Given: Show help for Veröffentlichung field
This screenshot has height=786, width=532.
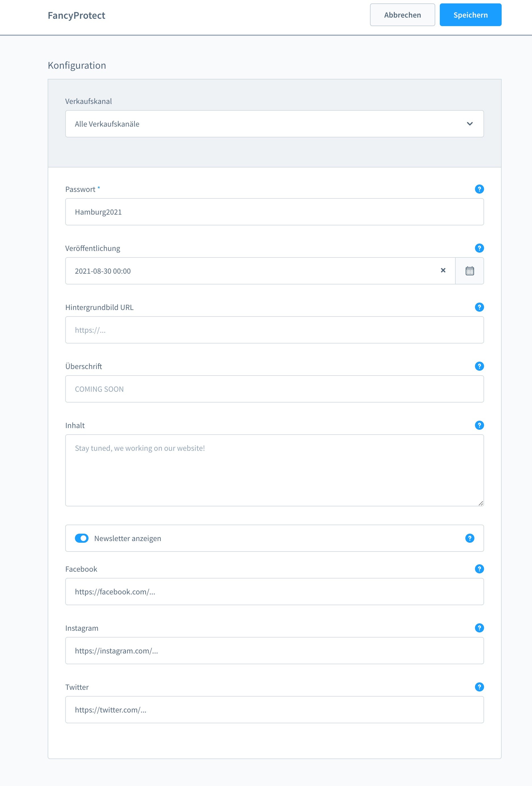Looking at the screenshot, I should [x=479, y=248].
